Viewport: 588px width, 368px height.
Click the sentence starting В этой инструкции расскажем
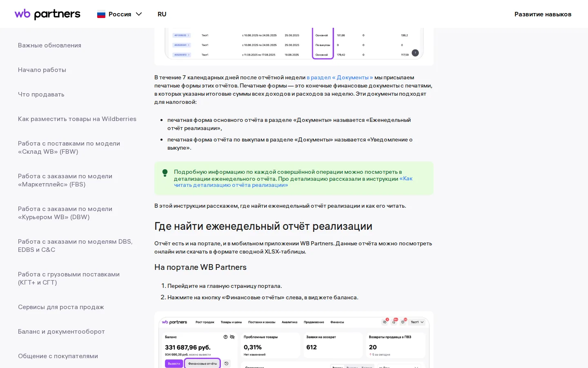point(280,206)
